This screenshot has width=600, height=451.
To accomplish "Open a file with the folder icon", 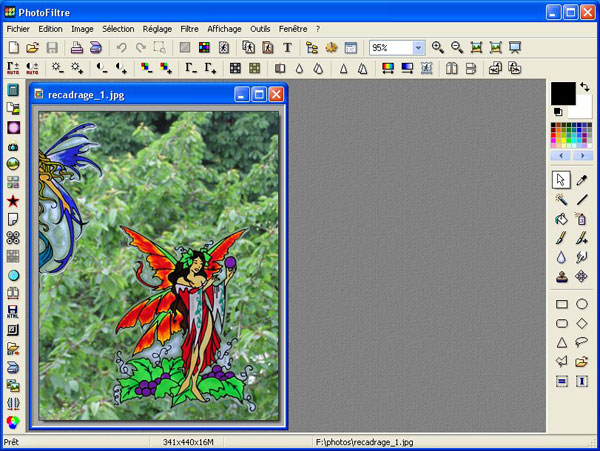I will click(33, 47).
